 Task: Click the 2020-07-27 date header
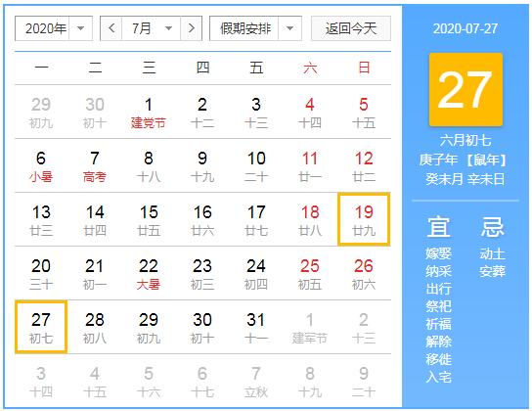pyautogui.click(x=465, y=28)
